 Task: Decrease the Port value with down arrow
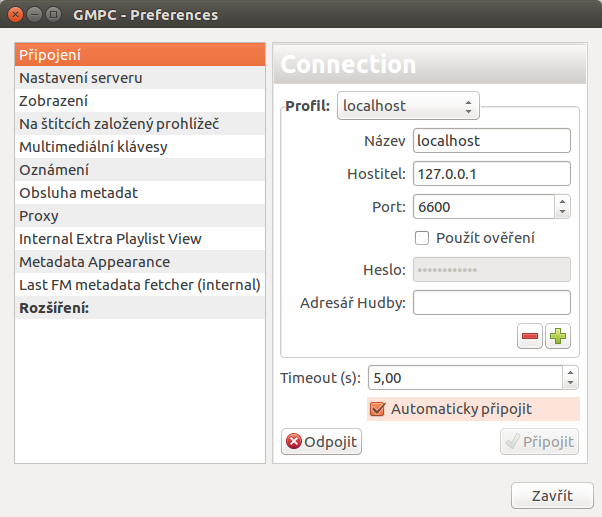point(562,212)
